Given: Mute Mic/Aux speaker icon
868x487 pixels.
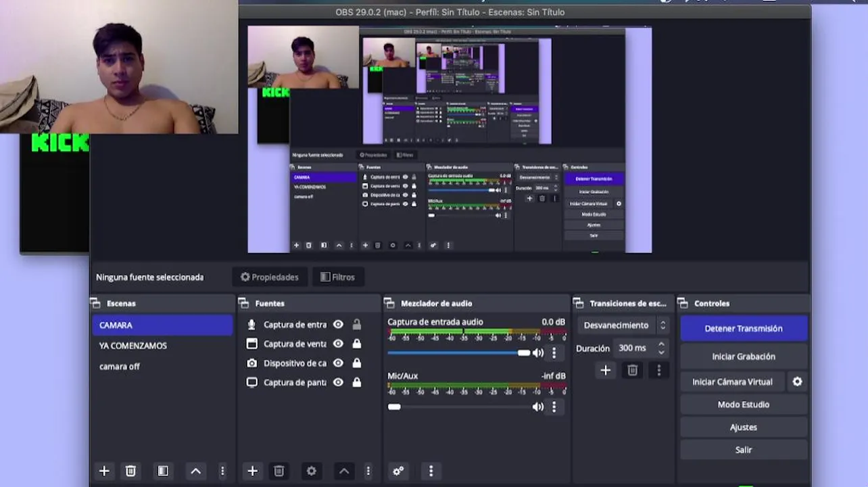Looking at the screenshot, I should (538, 407).
